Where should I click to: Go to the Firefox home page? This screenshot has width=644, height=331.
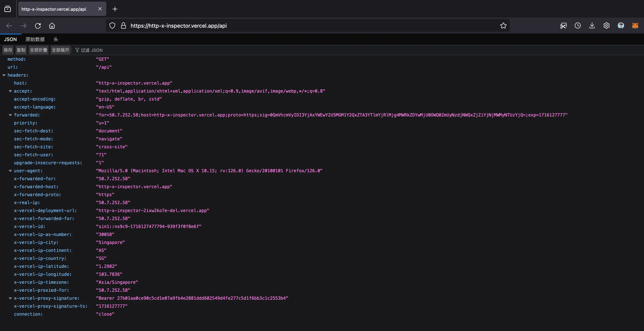(52, 26)
